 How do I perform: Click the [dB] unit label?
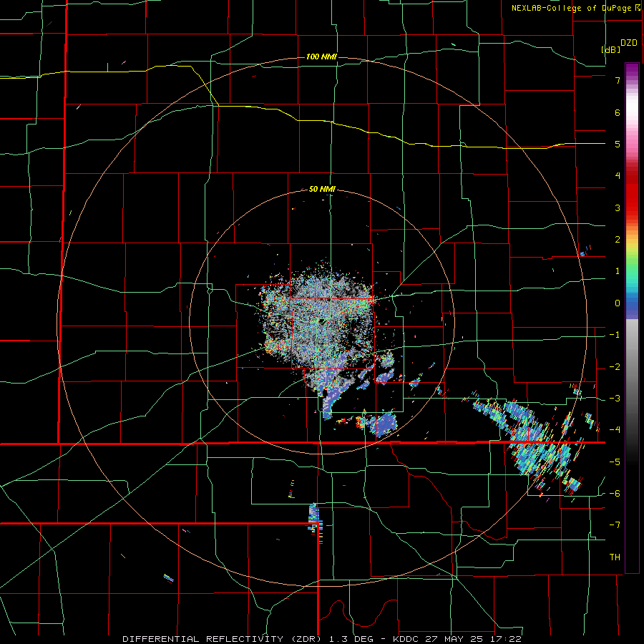click(611, 50)
